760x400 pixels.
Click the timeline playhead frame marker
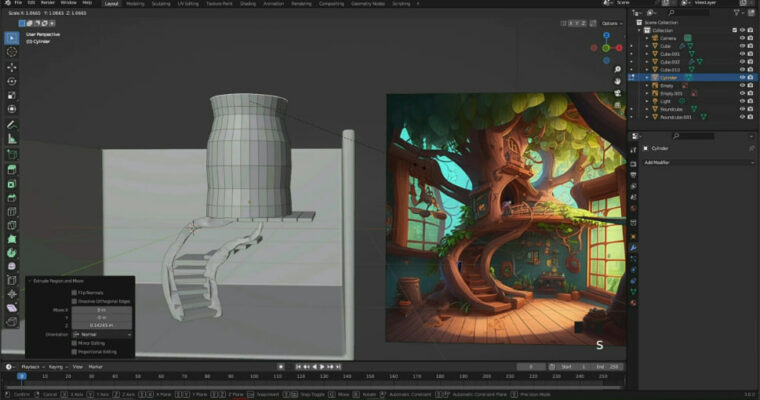tap(22, 376)
